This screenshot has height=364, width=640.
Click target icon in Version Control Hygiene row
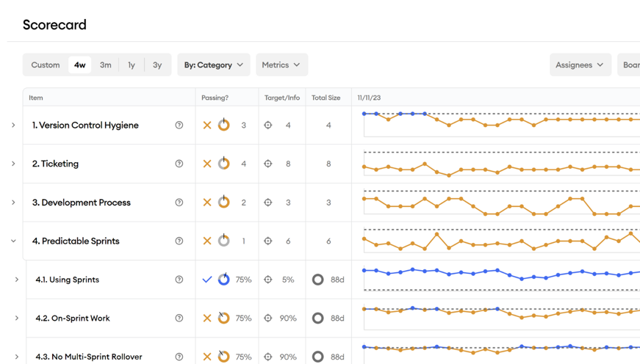268,125
